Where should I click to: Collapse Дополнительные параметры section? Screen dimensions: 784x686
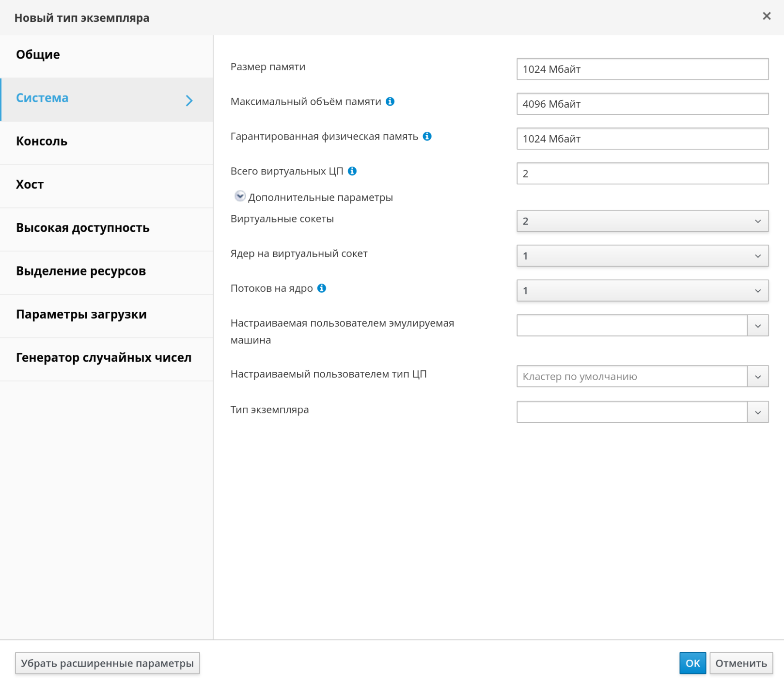[x=240, y=196]
